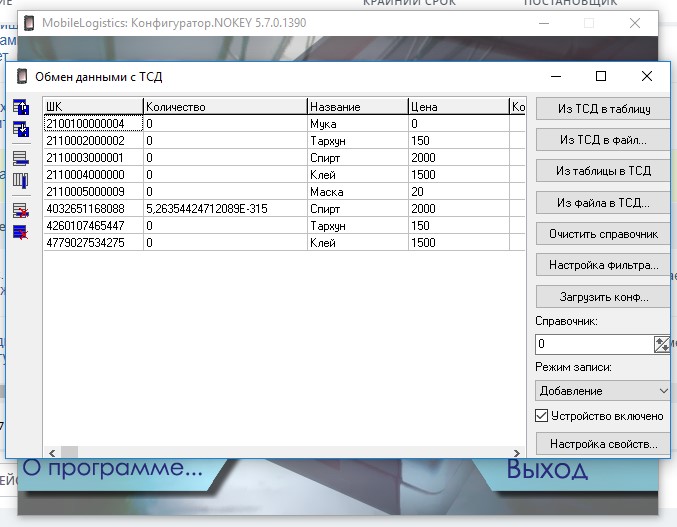Open Настройка фильтра settings
This screenshot has width=677, height=527.
pyautogui.click(x=603, y=265)
